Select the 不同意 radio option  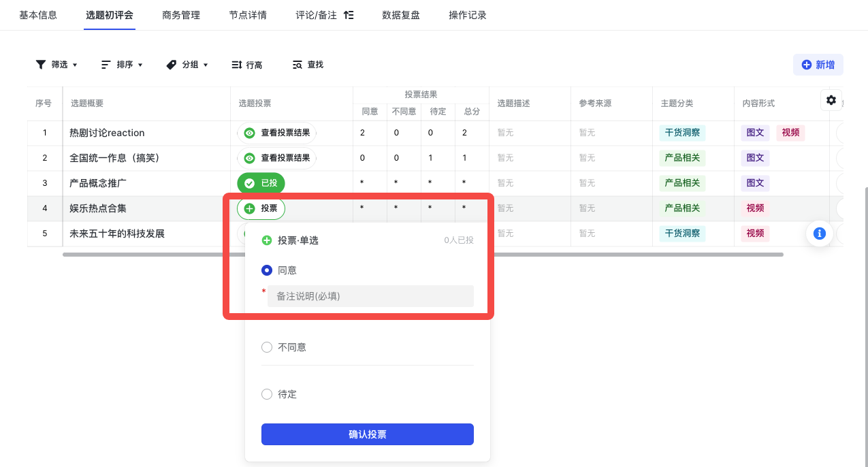(267, 347)
